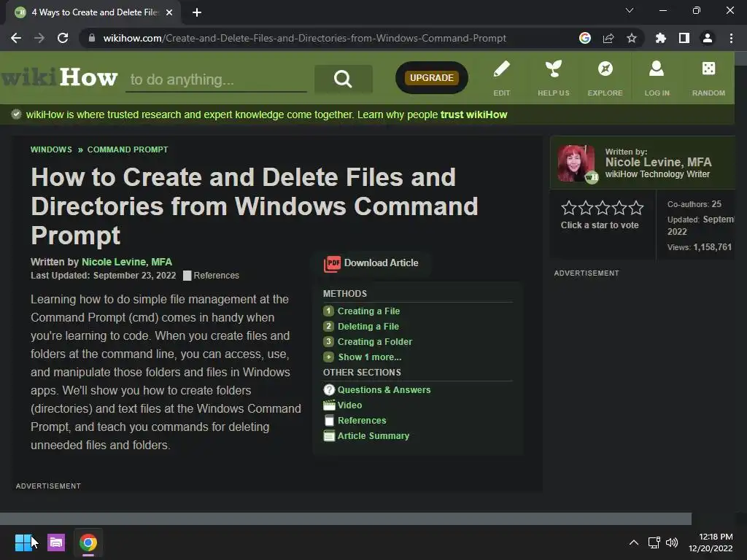Viewport: 747px width, 560px height.
Task: Click the padlock site info icon
Action: point(92,38)
